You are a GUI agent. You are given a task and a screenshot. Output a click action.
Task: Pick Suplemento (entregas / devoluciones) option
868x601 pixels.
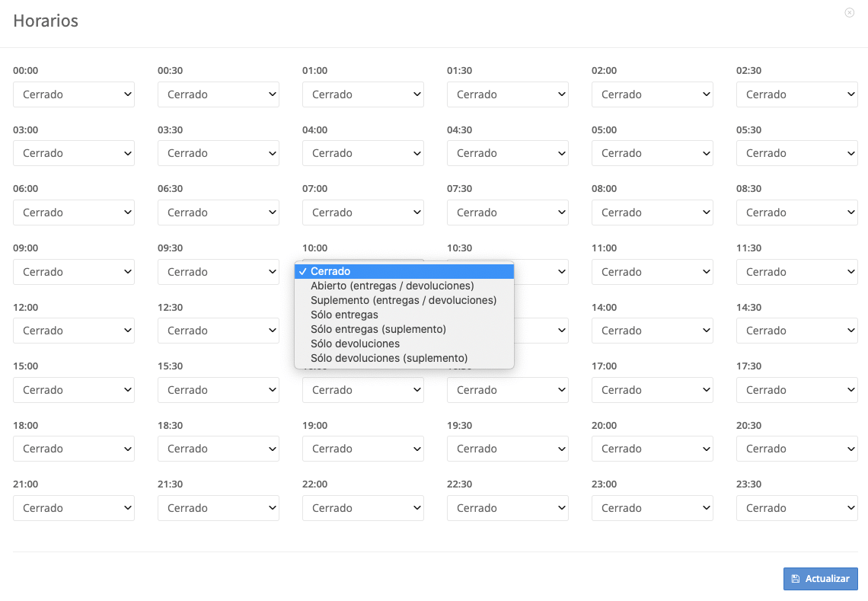click(x=404, y=300)
